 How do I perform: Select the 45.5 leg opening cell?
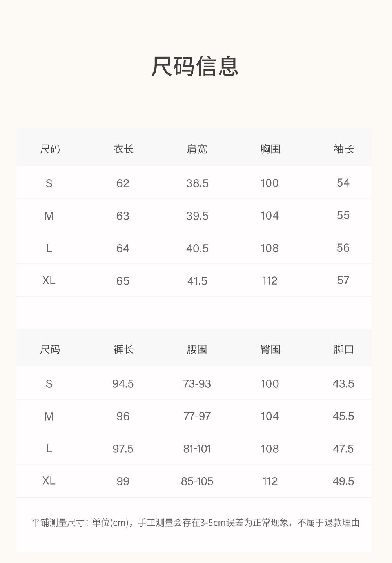click(343, 416)
